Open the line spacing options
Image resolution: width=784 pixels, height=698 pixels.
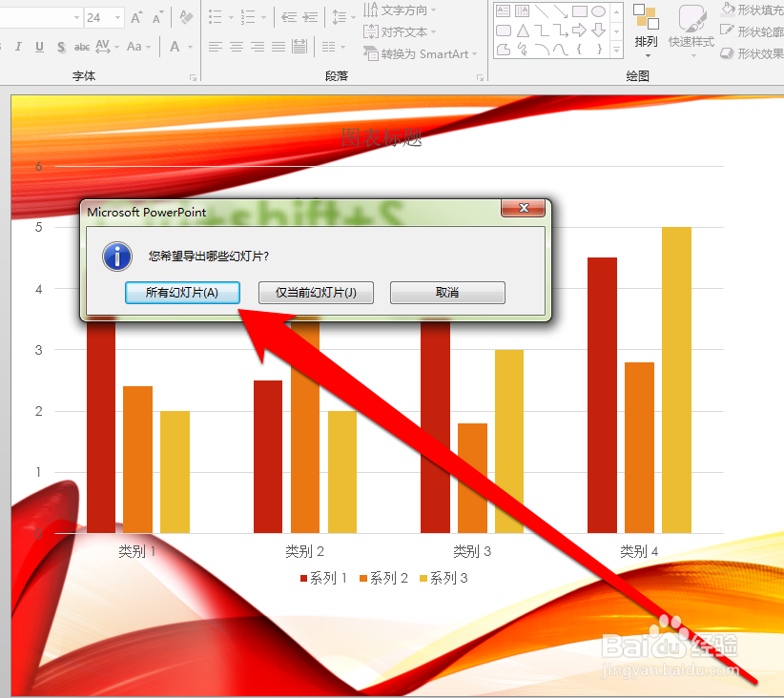tap(342, 18)
